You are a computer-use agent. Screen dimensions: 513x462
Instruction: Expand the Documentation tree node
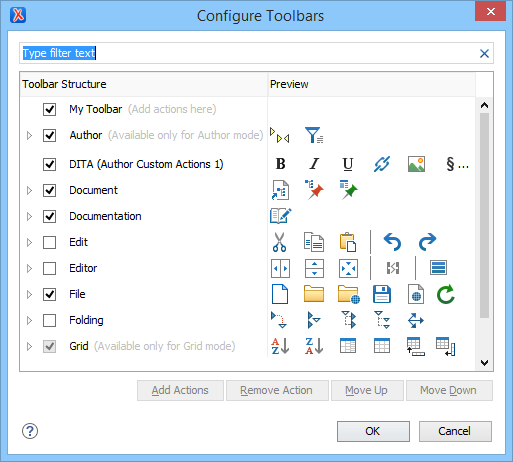29,216
